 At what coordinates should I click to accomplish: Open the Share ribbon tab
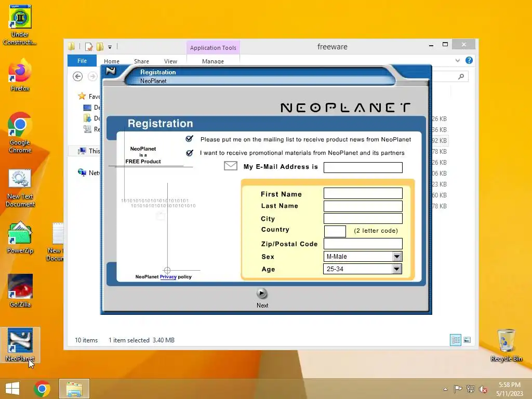(141, 61)
